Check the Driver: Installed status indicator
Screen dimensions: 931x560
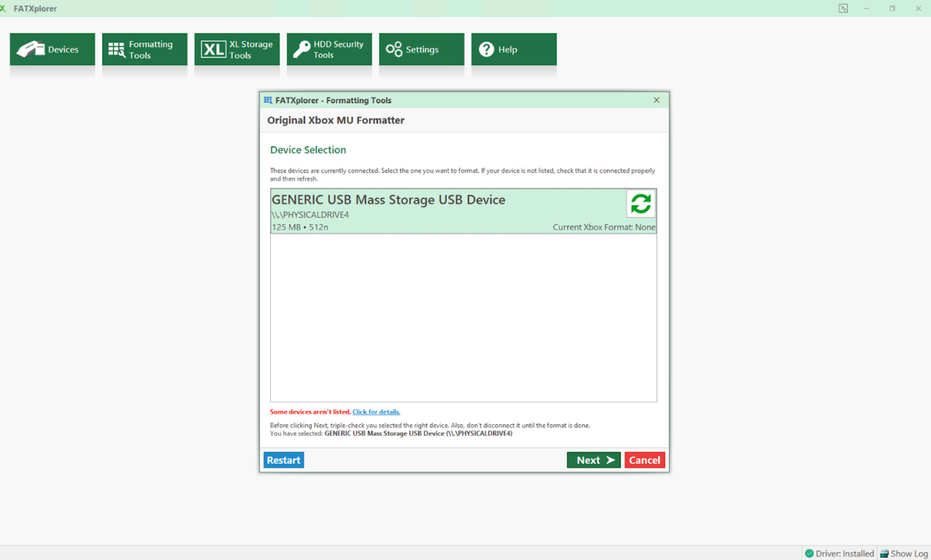[839, 554]
